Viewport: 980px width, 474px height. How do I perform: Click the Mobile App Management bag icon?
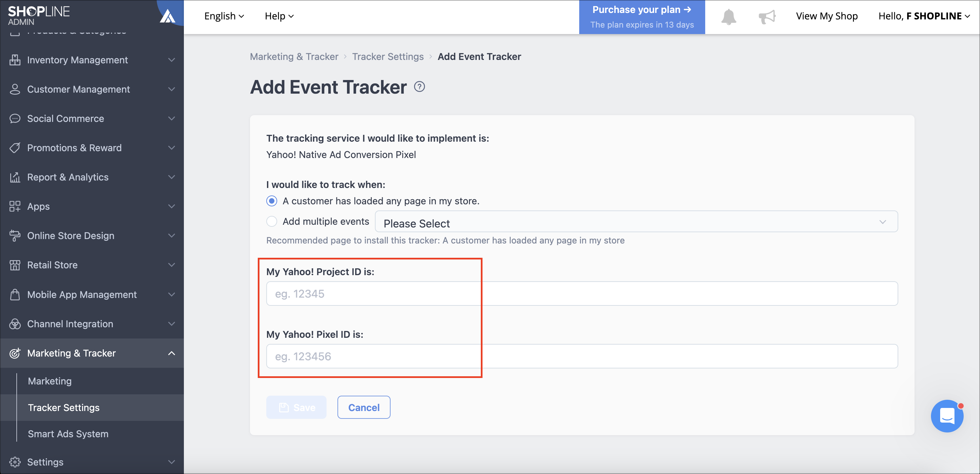pyautogui.click(x=15, y=295)
